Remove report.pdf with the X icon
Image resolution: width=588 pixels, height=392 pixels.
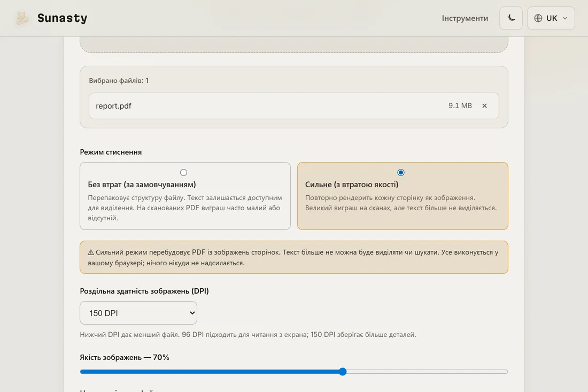(484, 106)
